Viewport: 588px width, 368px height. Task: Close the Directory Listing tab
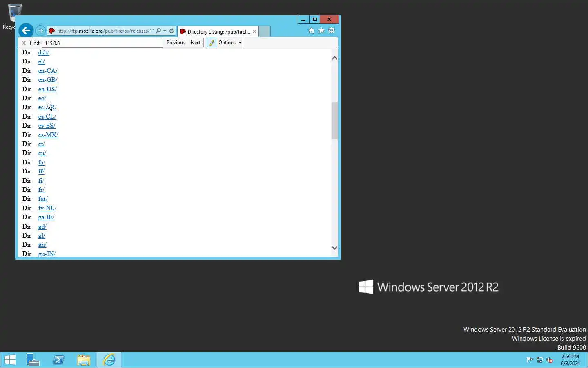point(254,31)
